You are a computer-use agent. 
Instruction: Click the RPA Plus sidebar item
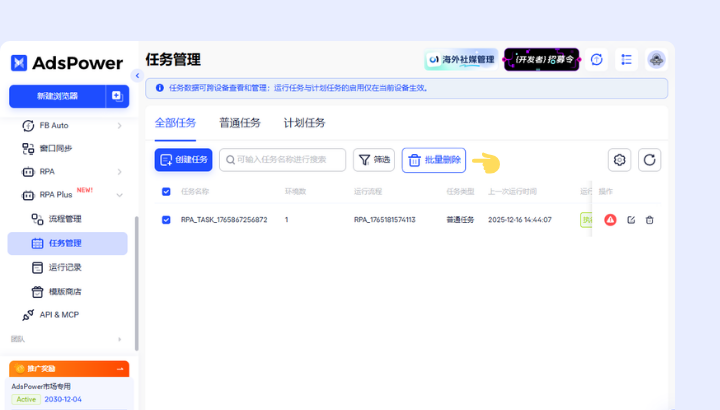[56, 195]
